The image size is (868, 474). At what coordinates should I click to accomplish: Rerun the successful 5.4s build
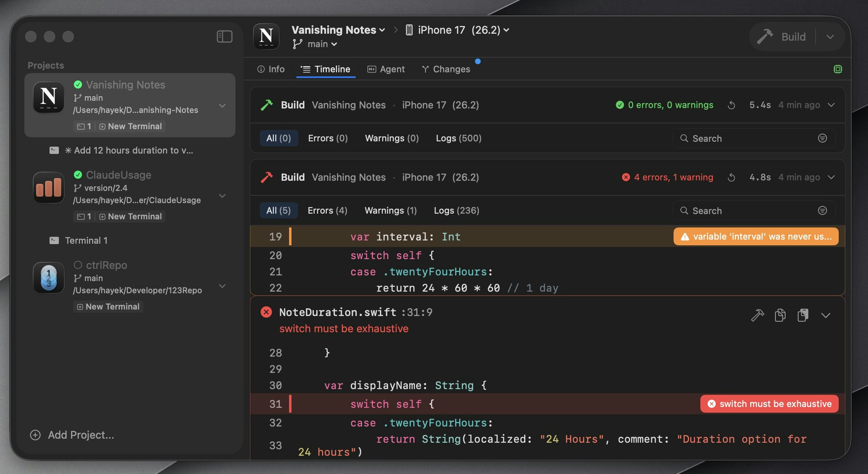(x=731, y=105)
